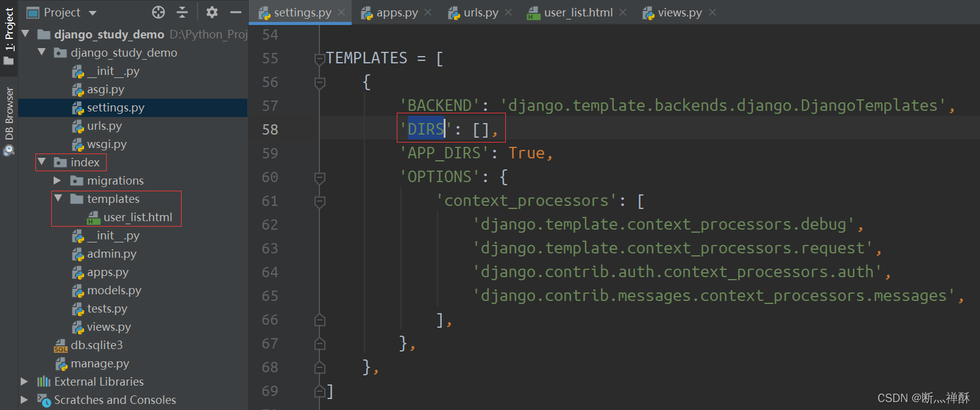The height and width of the screenshot is (410, 980).
Task: Click the db.sqlite3 SQL file icon
Action: click(61, 345)
